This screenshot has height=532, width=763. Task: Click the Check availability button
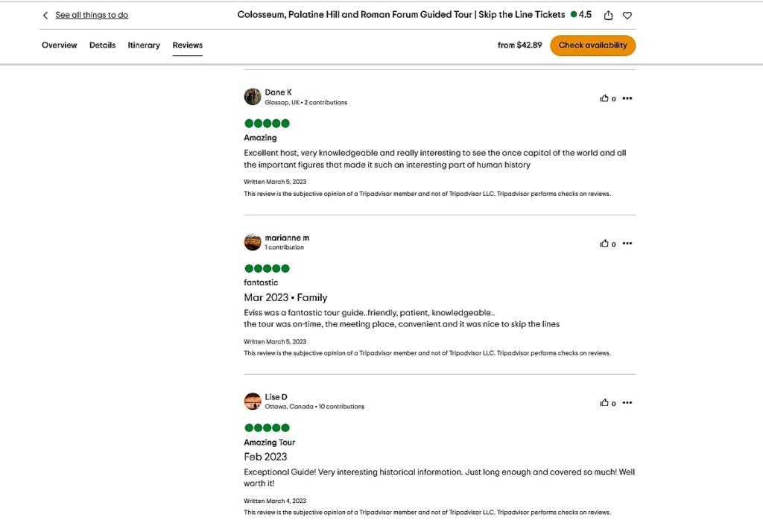592,45
